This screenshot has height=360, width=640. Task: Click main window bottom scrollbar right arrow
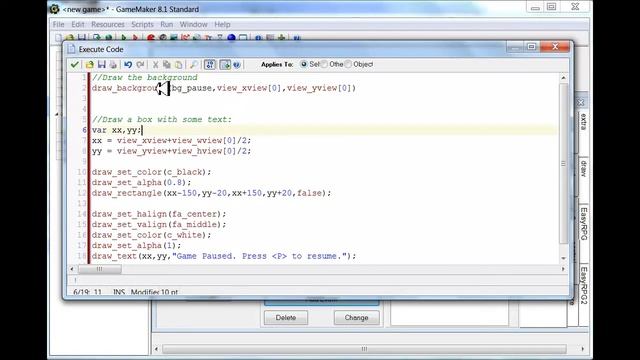(582, 349)
